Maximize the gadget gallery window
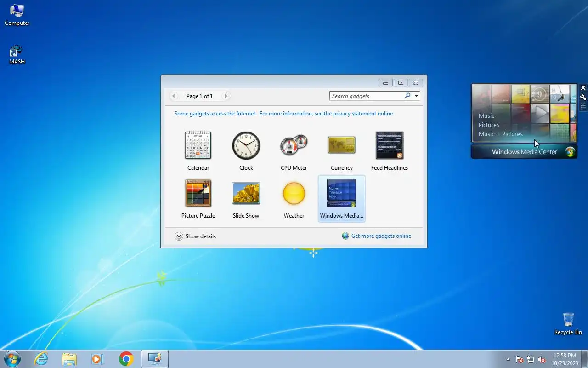 tap(401, 83)
